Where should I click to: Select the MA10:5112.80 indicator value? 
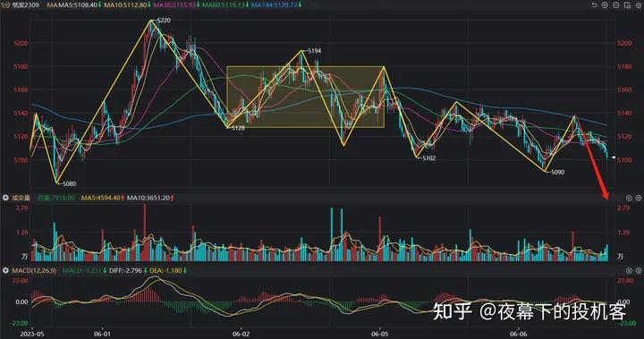coord(126,5)
